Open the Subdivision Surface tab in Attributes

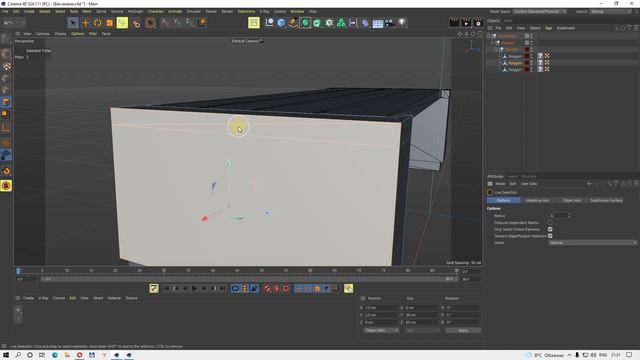pos(606,200)
